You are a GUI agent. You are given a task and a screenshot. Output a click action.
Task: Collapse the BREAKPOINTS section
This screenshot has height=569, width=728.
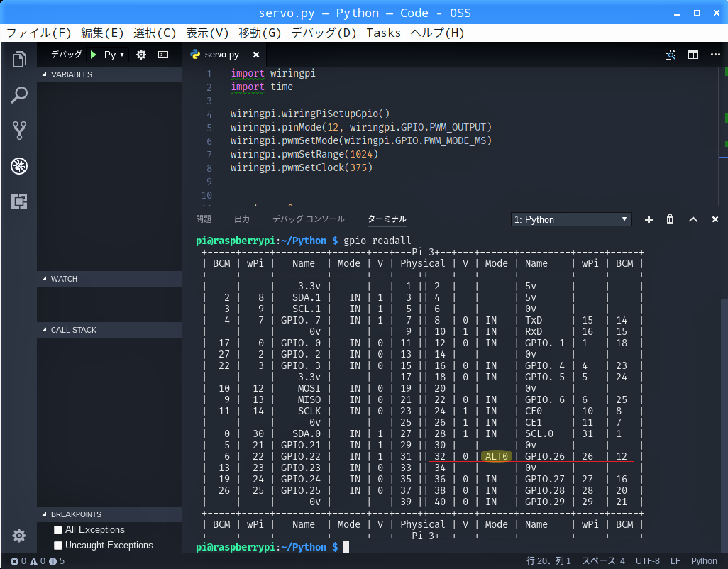[109, 514]
